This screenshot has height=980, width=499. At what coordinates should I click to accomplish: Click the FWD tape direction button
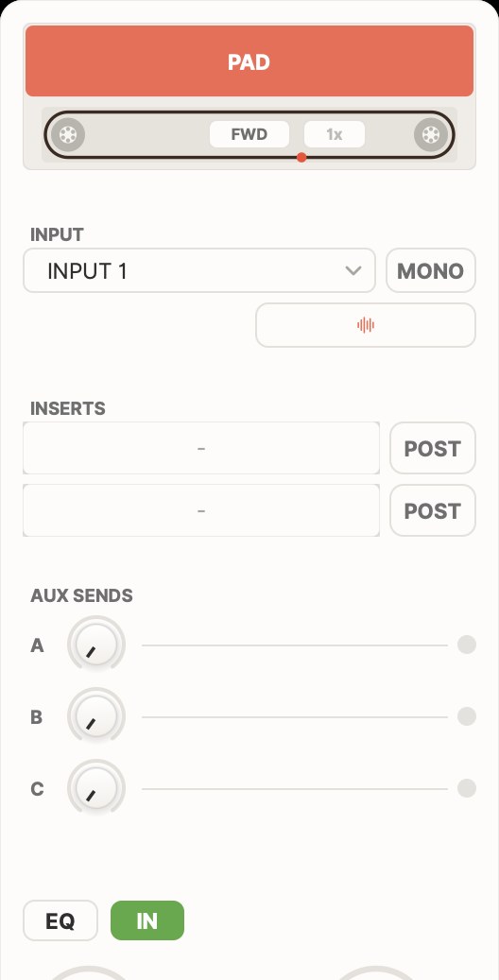249,134
